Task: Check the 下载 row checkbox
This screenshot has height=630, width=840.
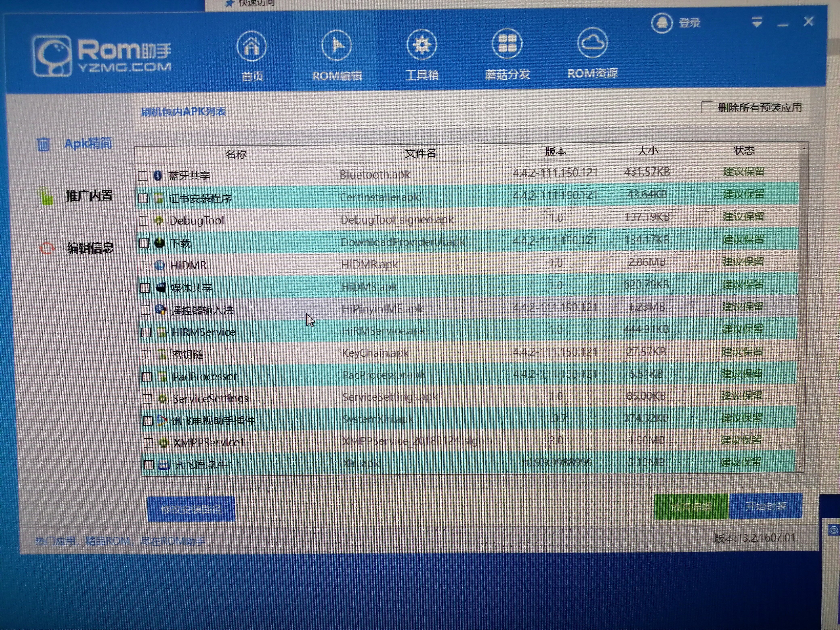Action: (x=144, y=243)
